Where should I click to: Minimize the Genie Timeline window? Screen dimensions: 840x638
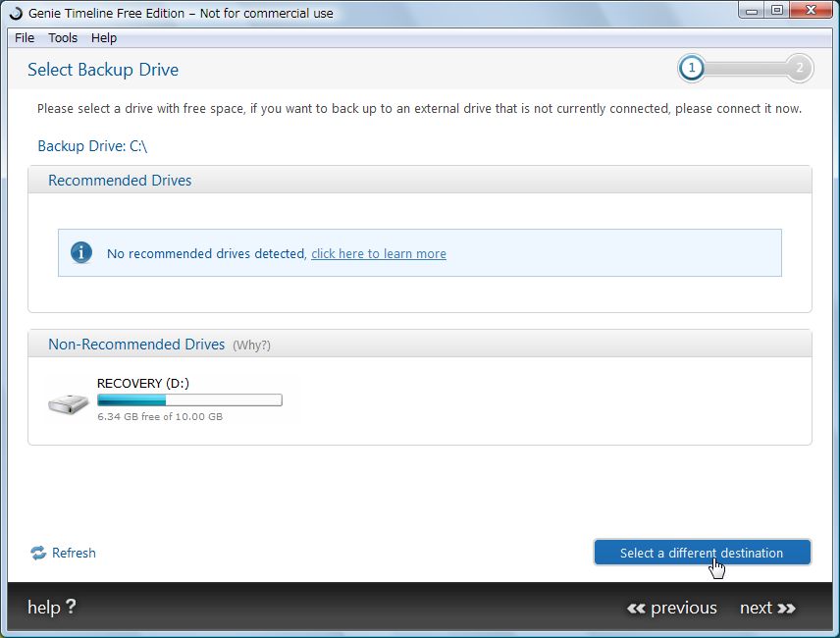point(752,10)
